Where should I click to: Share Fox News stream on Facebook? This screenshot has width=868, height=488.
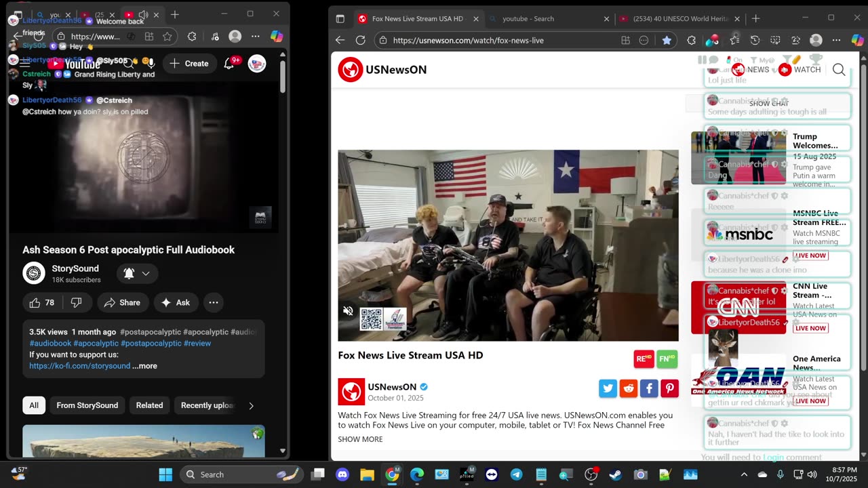tap(649, 388)
